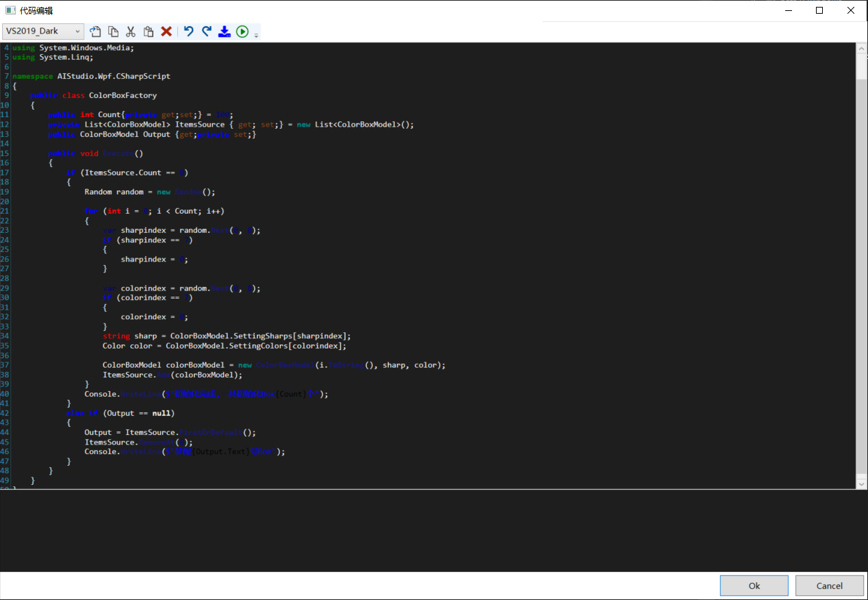This screenshot has width=868, height=600.
Task: Click the window icon in title bar
Action: pos(10,10)
